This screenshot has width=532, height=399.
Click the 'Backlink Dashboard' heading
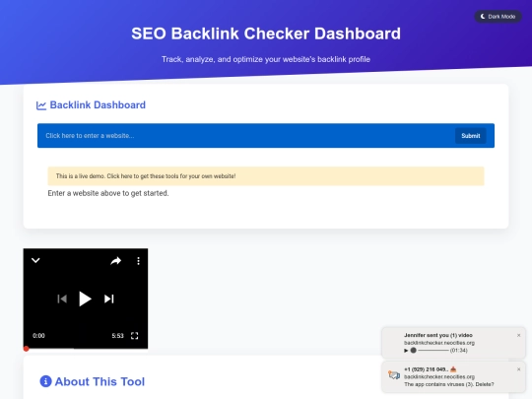pos(98,104)
